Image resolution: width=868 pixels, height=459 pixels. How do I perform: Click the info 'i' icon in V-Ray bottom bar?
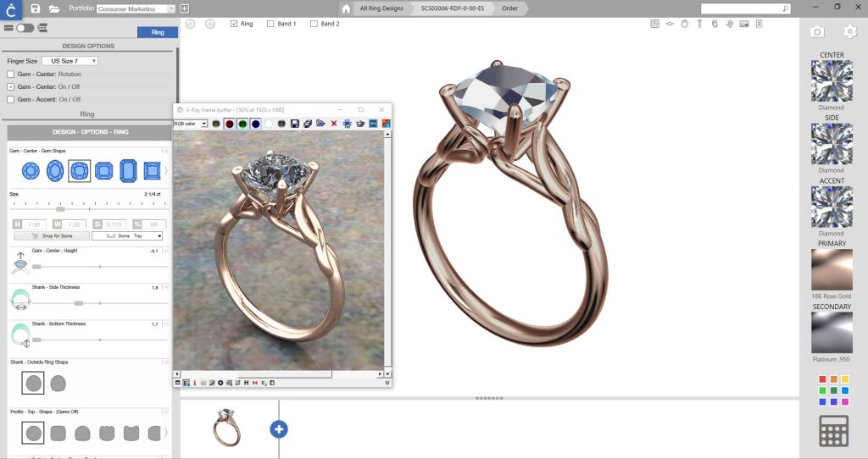point(195,383)
